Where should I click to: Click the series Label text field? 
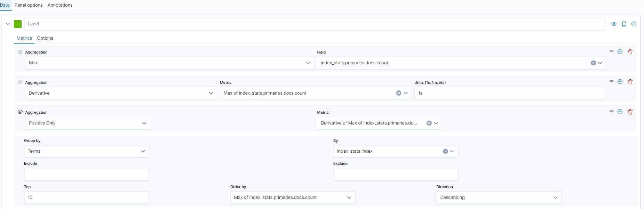(x=313, y=24)
